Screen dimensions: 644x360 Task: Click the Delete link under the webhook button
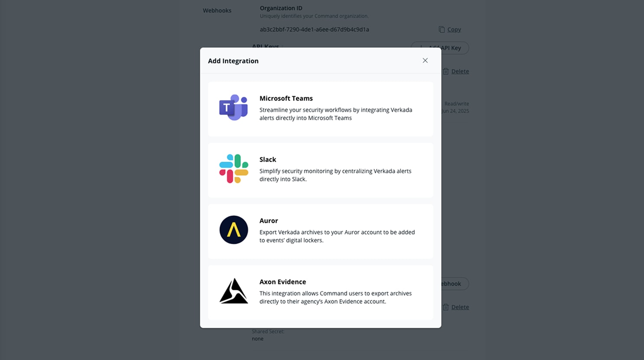(460, 307)
